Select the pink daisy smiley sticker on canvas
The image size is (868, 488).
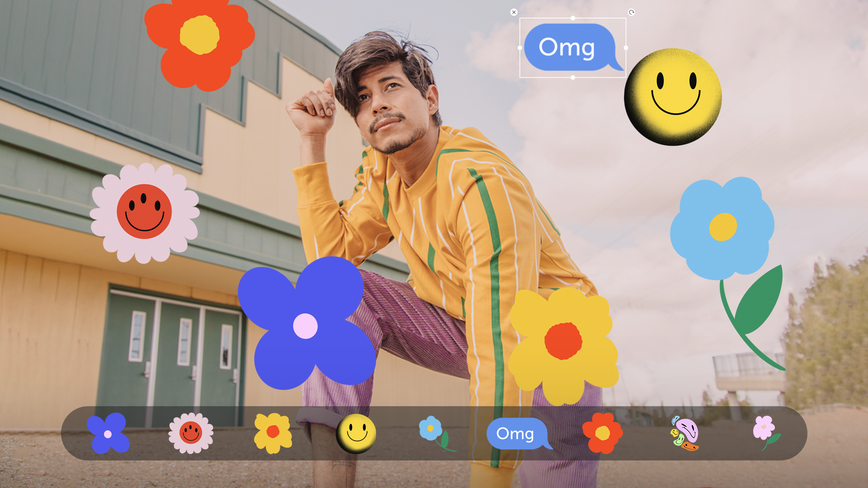(145, 213)
